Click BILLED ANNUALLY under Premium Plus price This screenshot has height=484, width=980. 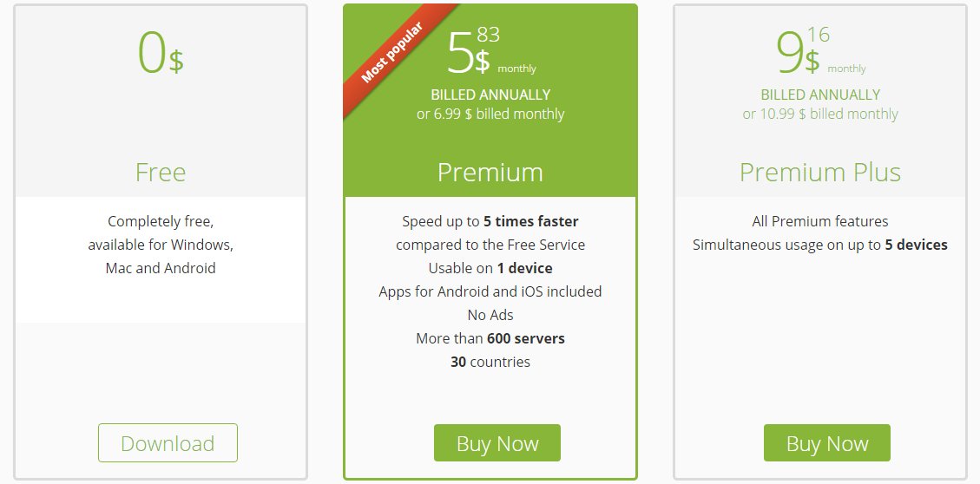(820, 95)
